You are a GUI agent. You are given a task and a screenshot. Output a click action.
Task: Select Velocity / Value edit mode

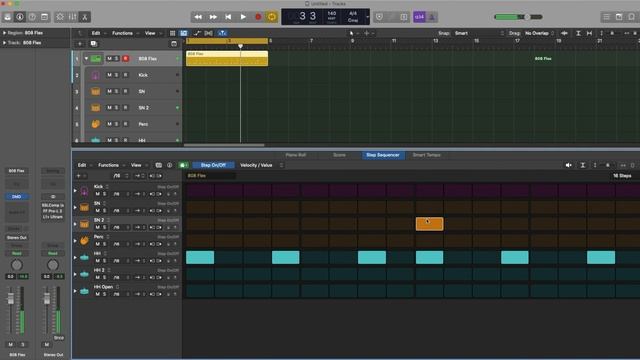pyautogui.click(x=256, y=165)
